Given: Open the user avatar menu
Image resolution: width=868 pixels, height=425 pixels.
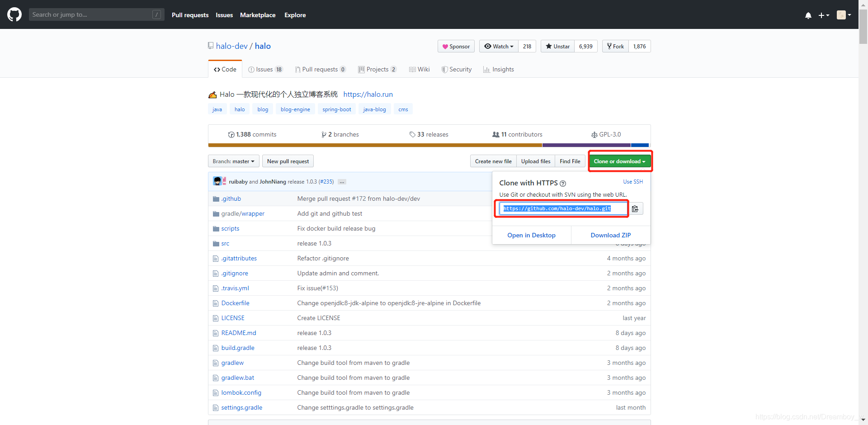Looking at the screenshot, I should point(844,15).
